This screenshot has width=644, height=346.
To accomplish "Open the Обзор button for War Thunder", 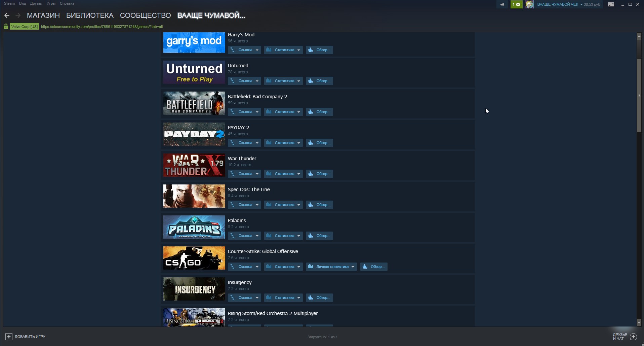I will pyautogui.click(x=319, y=174).
